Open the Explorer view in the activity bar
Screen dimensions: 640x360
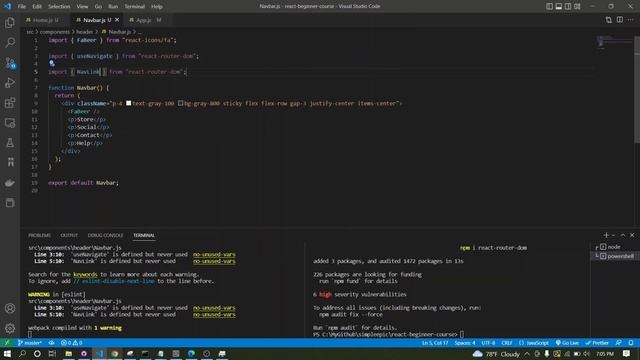pos(10,22)
